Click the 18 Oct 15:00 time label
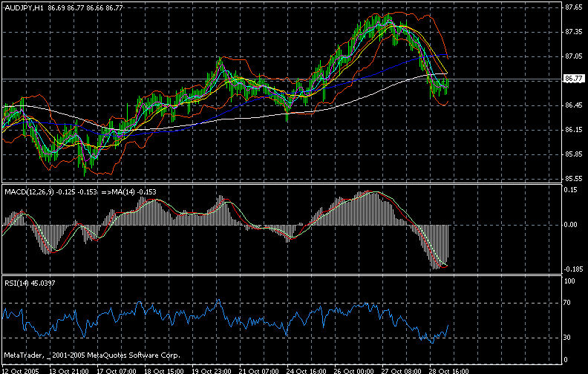This screenshot has height=374, width=588. coord(164,370)
